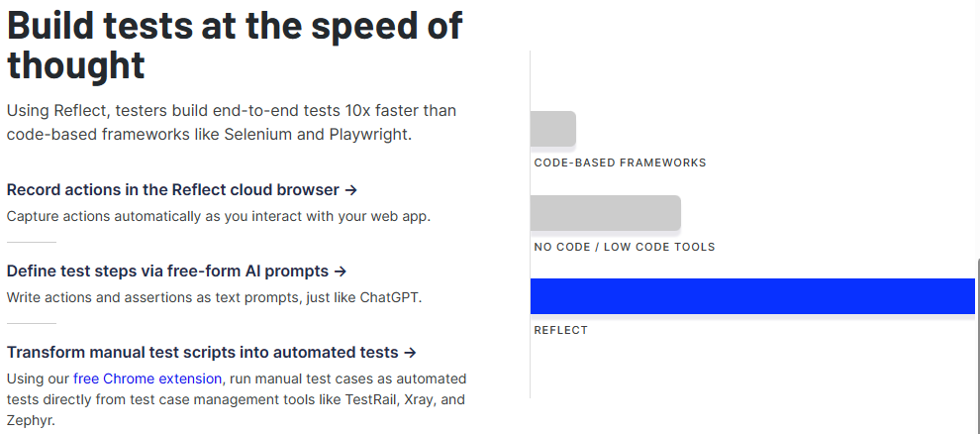Click the paragraph mentioning Selenium and Playwright
This screenshot has width=980, height=434.
click(232, 123)
